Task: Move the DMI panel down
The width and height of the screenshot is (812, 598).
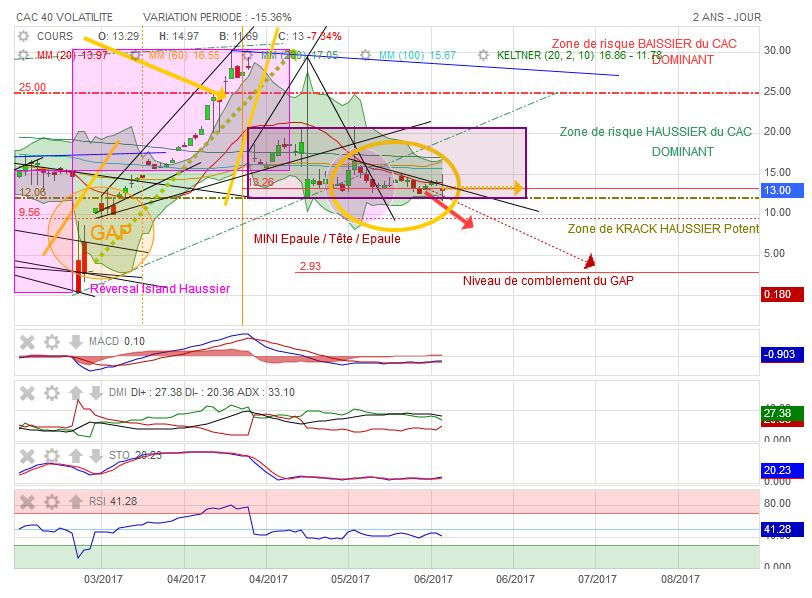Action: [96, 393]
